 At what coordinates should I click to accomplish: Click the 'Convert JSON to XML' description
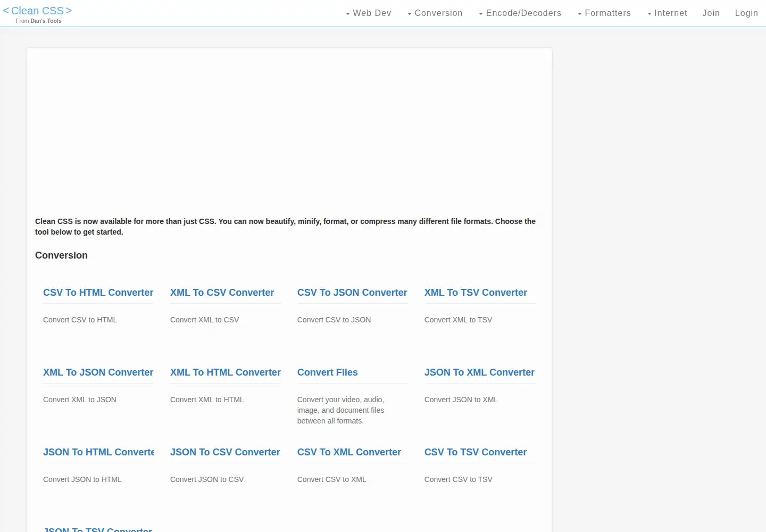pos(461,400)
